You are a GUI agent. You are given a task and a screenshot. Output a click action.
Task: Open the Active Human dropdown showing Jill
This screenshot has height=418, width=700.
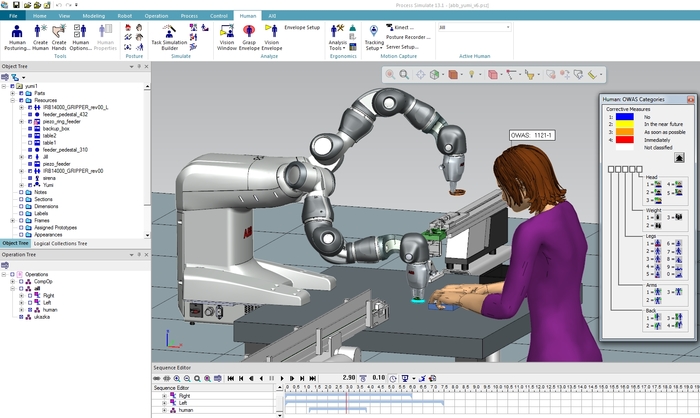click(x=474, y=27)
